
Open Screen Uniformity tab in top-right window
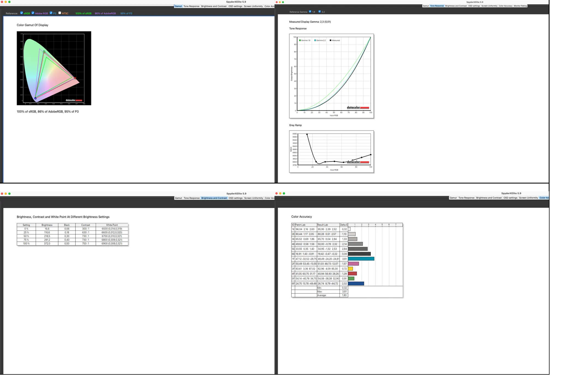(489, 6)
